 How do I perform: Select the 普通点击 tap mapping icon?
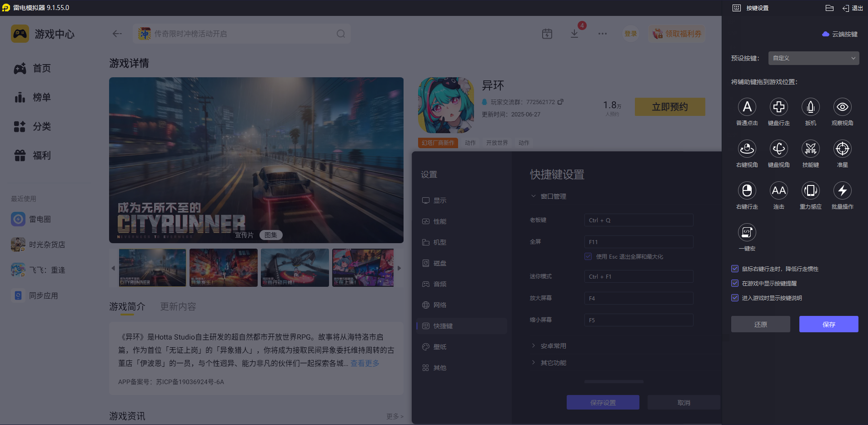(x=747, y=107)
